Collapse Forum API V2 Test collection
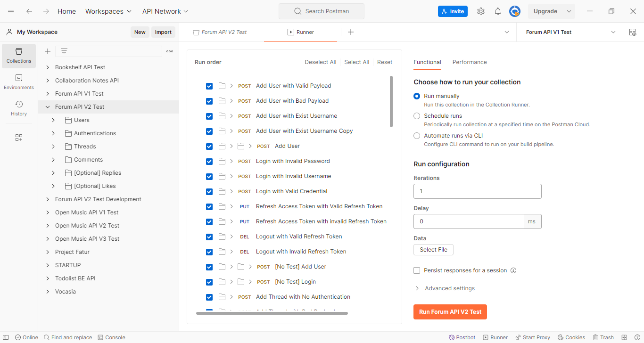 click(48, 107)
